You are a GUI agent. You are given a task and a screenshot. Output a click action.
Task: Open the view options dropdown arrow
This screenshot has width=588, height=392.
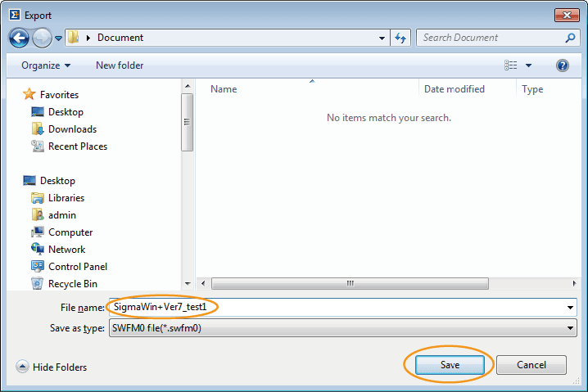tap(528, 65)
